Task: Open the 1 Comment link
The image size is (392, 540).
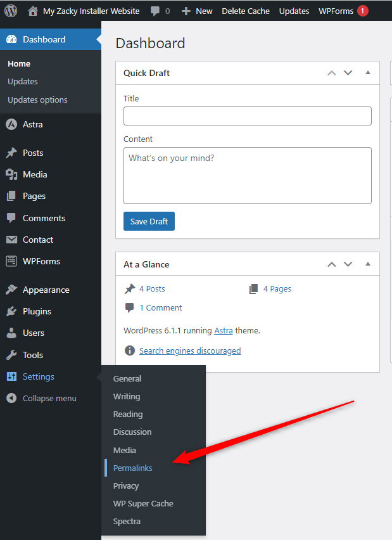Action: point(160,307)
